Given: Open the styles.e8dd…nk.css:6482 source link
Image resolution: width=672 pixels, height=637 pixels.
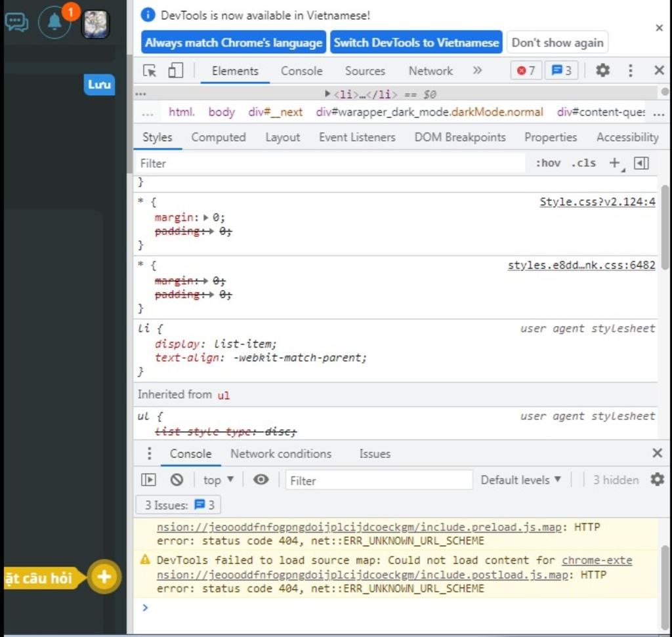Looking at the screenshot, I should click(581, 265).
